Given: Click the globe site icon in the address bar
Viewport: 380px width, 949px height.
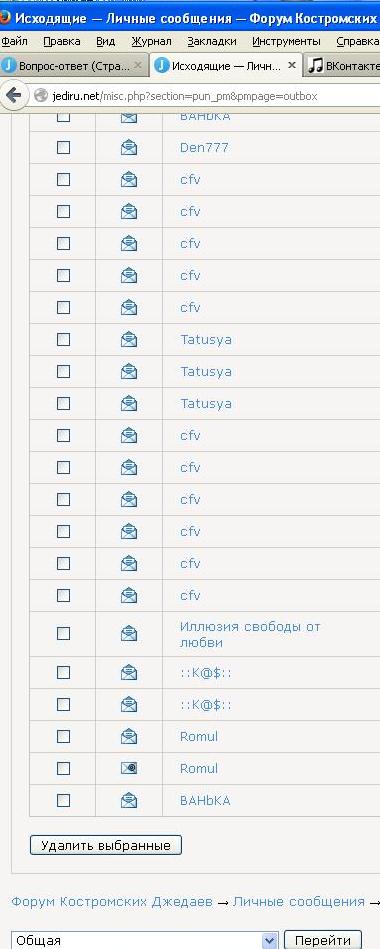Looking at the screenshot, I should click(41, 96).
